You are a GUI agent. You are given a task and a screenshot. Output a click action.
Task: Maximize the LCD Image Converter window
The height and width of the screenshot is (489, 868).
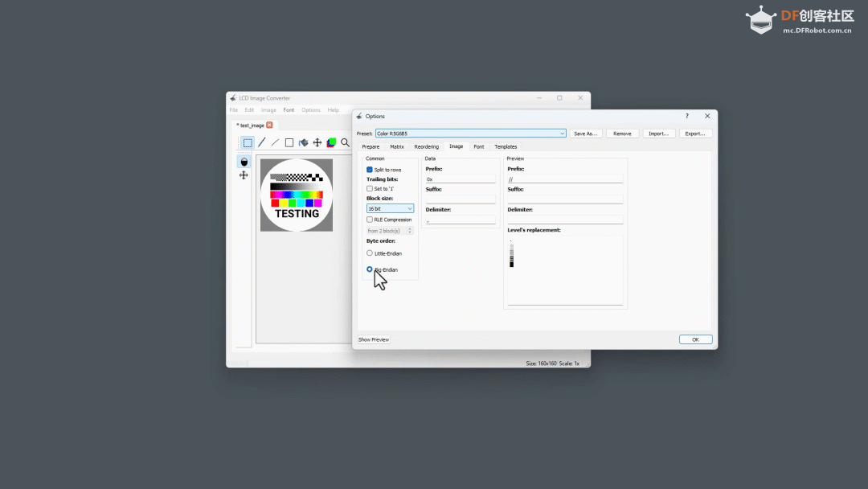(x=559, y=98)
